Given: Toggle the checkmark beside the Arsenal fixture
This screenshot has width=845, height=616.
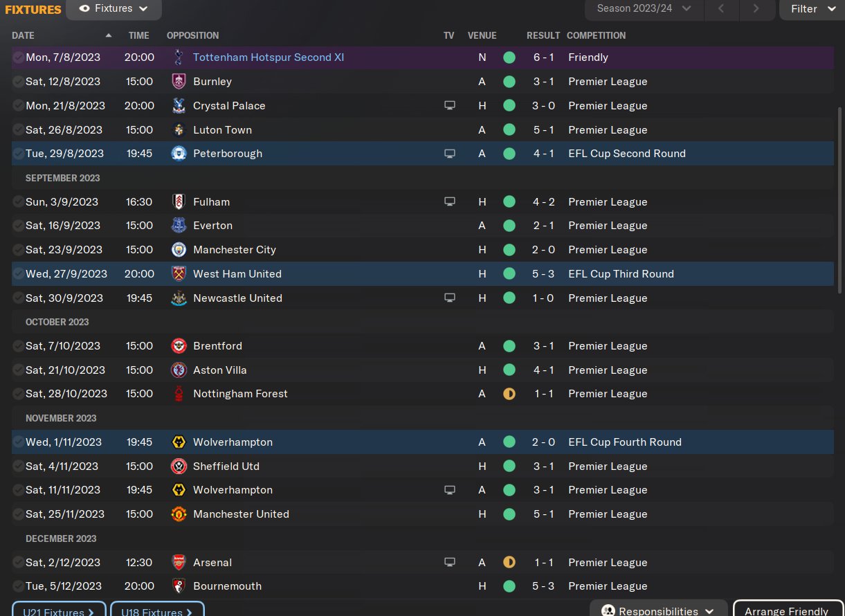Looking at the screenshot, I should pos(18,563).
